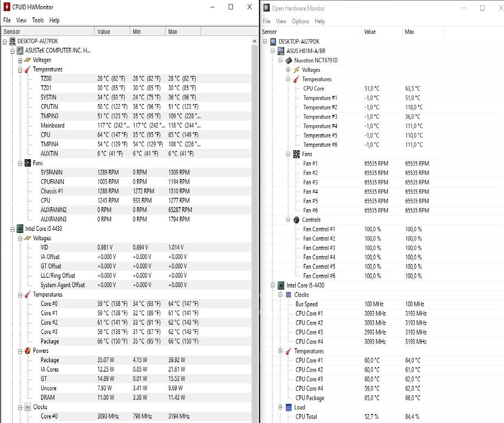Select the CPU Total load row

(382, 417)
